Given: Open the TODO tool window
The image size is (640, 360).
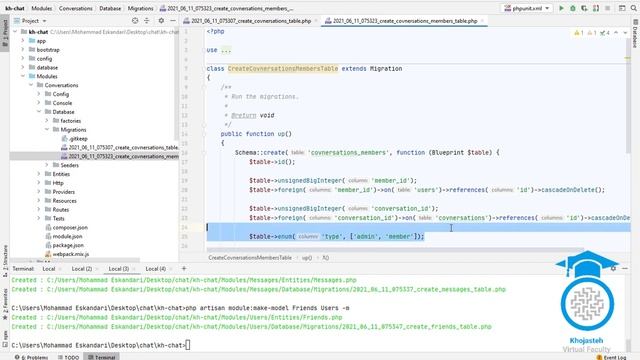Looking at the screenshot, I should coord(68,357).
